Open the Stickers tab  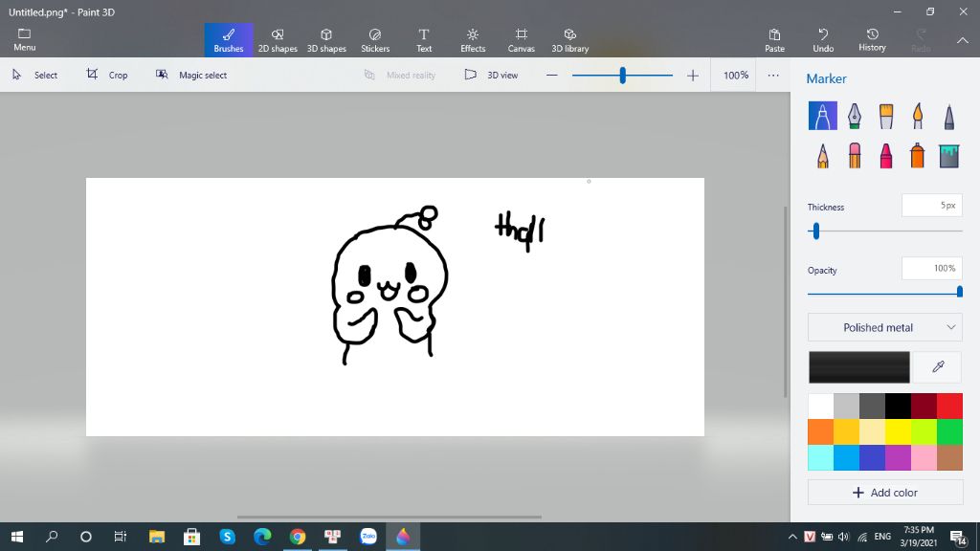tap(375, 40)
